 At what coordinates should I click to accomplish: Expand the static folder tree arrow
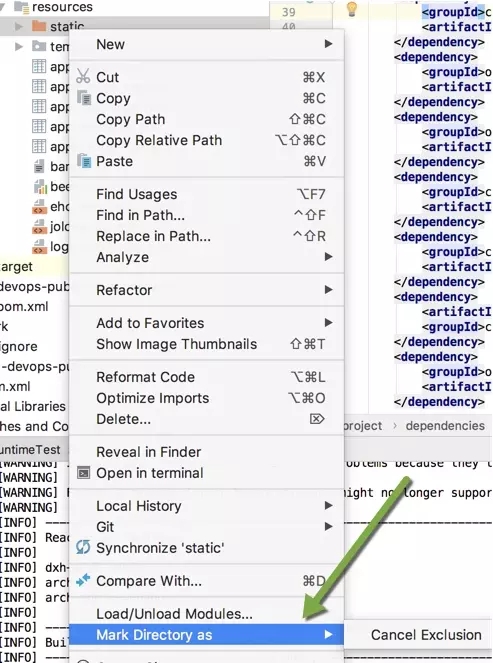tap(18, 27)
